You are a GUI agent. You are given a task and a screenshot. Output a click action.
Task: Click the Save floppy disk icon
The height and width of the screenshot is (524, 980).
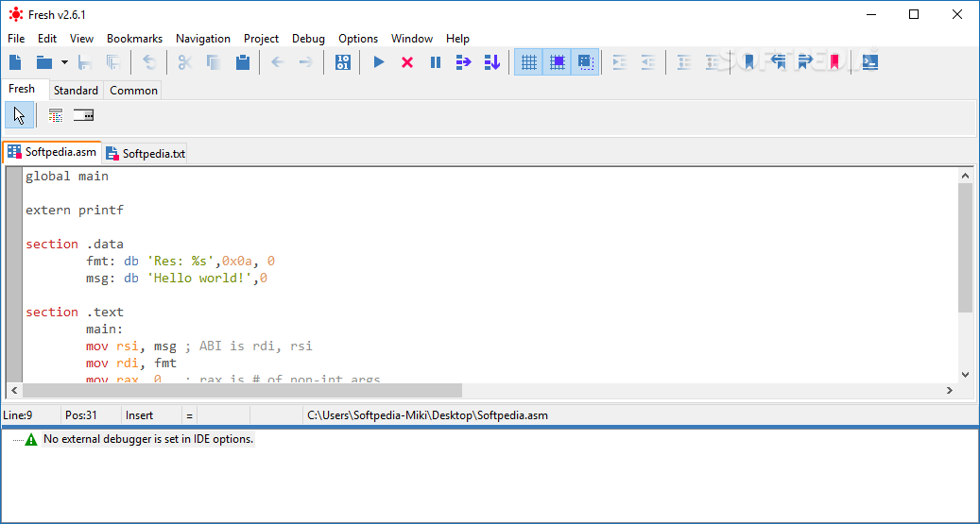pos(85,61)
